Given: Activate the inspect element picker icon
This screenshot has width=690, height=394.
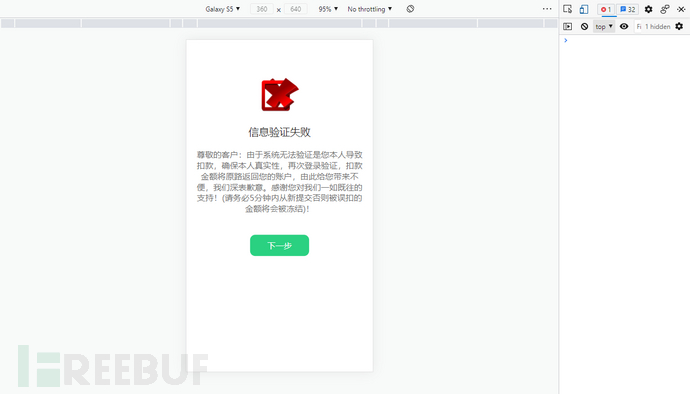Looking at the screenshot, I should (567, 9).
